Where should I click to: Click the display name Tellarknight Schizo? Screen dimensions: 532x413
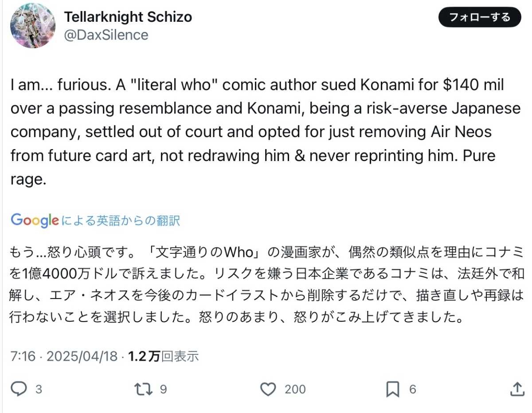[128, 17]
